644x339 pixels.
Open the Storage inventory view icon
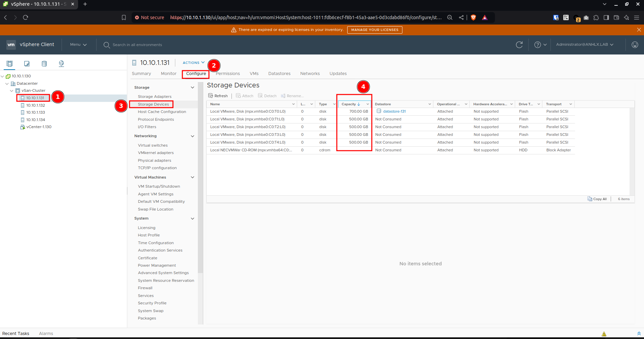[x=44, y=64]
